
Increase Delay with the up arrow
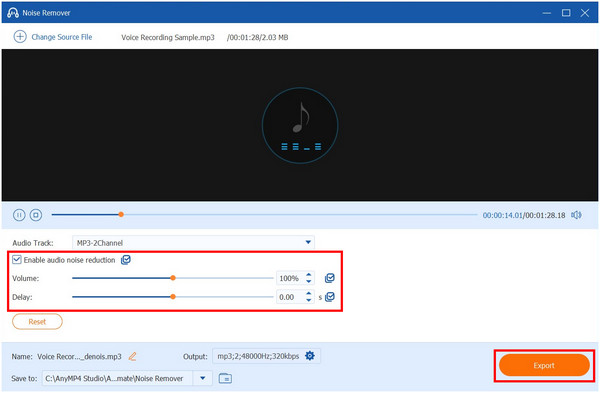tap(309, 294)
